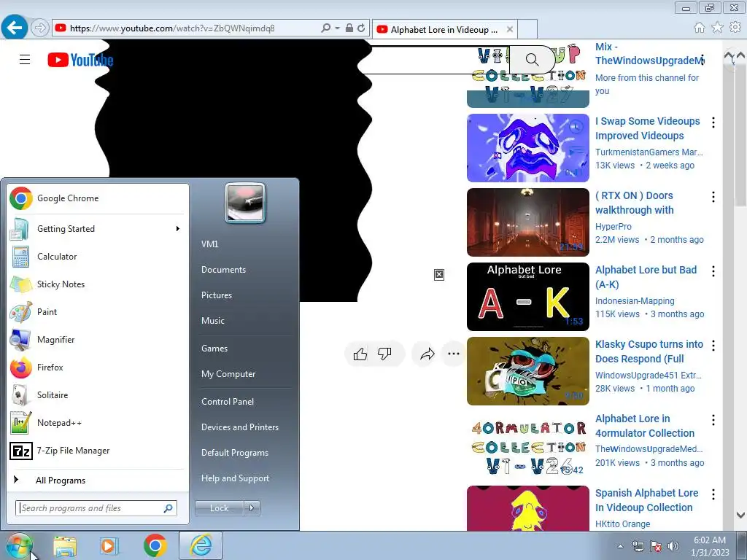
Task: Switch to Internet Explorer on the taskbar
Action: pos(201,545)
